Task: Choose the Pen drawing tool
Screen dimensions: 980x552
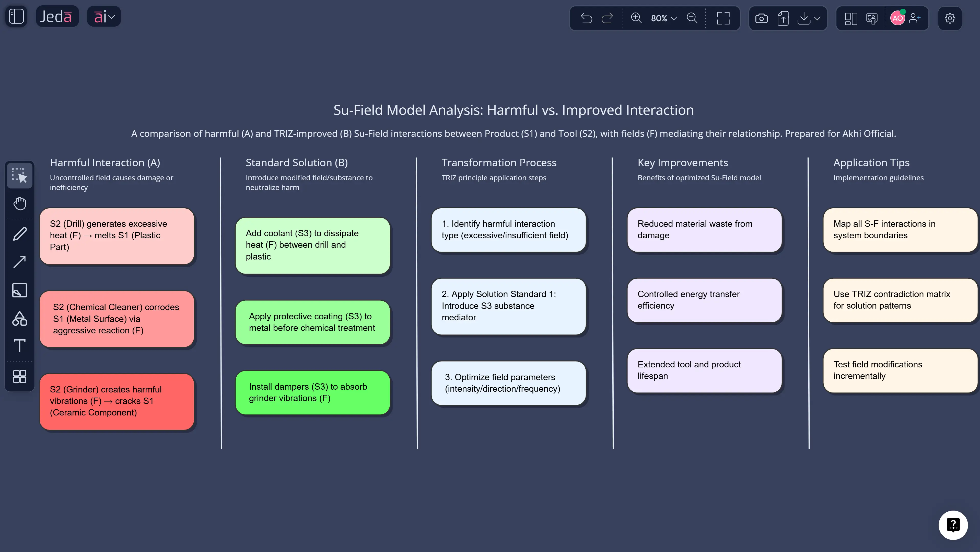Action: [x=19, y=233]
